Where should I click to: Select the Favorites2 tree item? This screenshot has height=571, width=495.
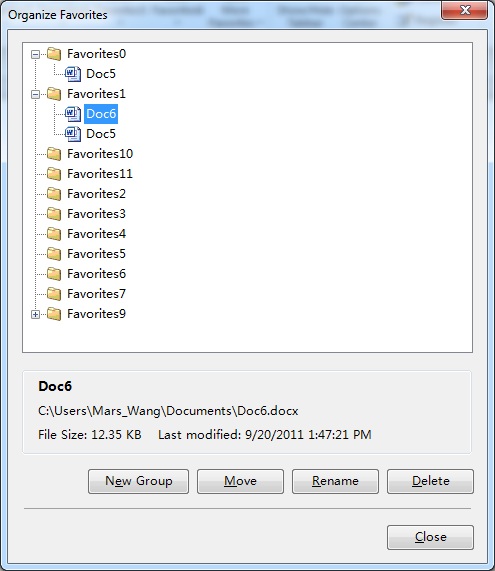96,194
